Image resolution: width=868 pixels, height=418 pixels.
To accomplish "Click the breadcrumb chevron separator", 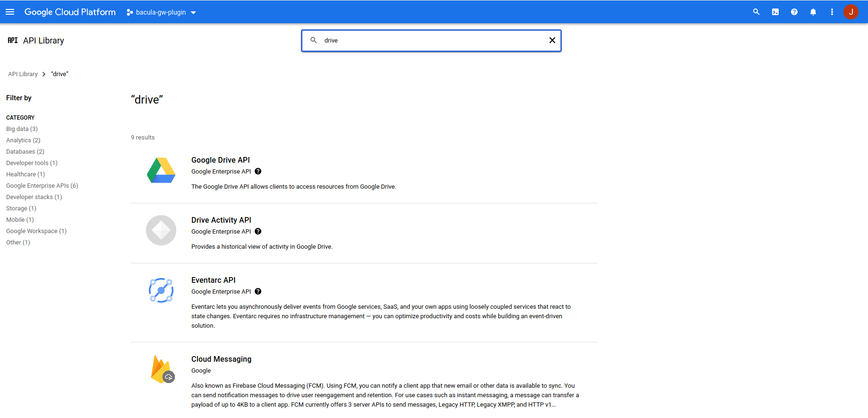I will coord(44,74).
